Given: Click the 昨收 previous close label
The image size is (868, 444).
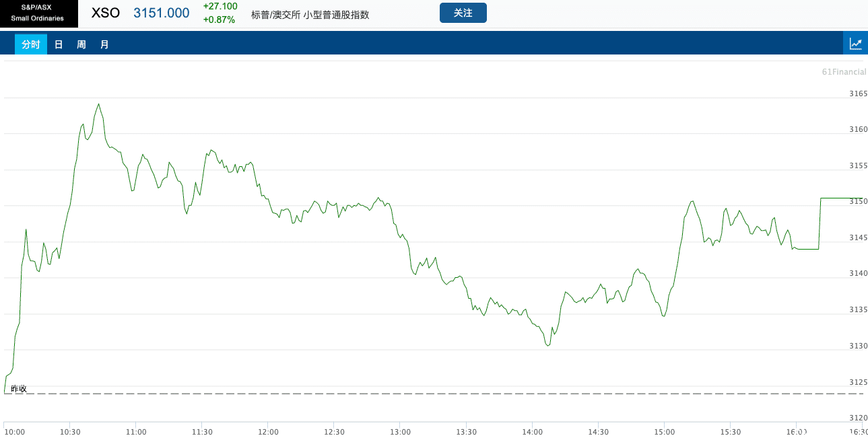Looking at the screenshot, I should [x=19, y=389].
